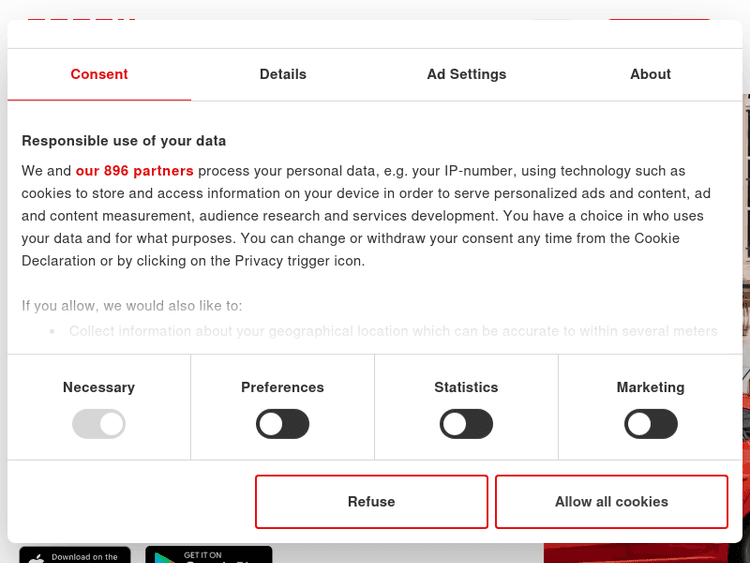Click the faded 'If you allow' text line
This screenshot has width=750, height=563.
tap(132, 306)
